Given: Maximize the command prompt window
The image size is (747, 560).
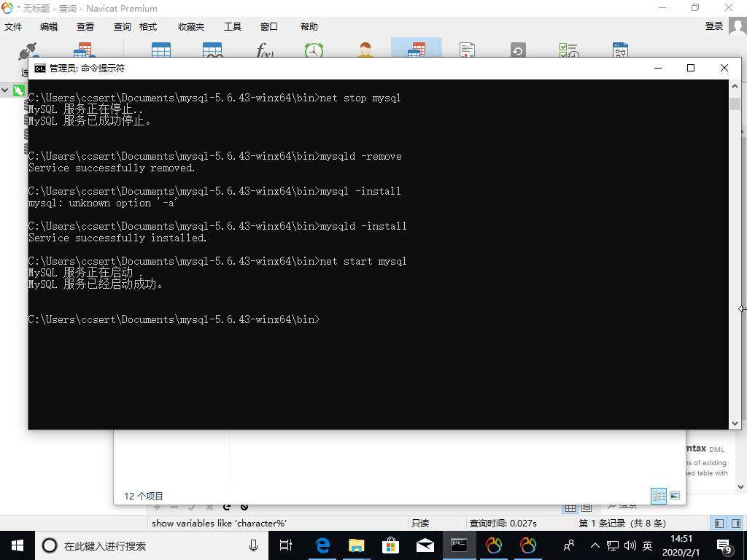Looking at the screenshot, I should point(691,68).
